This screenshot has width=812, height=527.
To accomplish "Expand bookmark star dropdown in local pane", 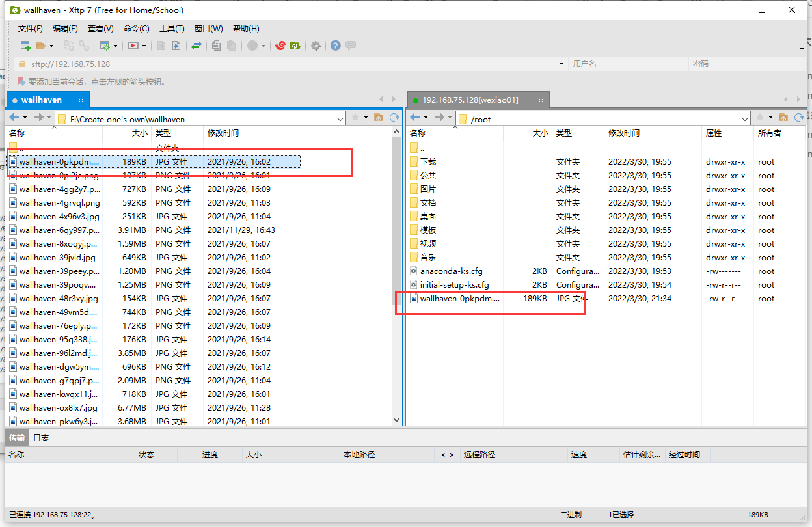I will click(366, 118).
